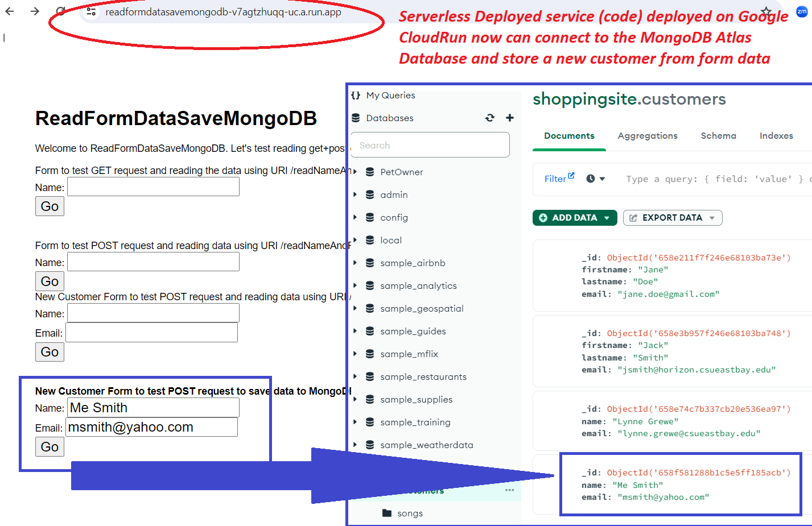The width and height of the screenshot is (812, 526).
Task: Click Go button below msmith@yahoo.com email
Action: coord(50,447)
